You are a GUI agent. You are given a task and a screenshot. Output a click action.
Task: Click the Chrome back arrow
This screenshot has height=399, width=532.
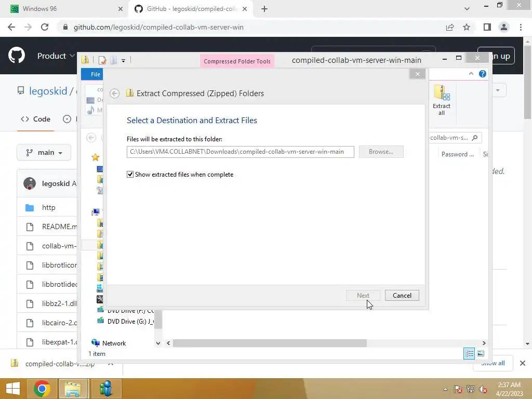pos(11,27)
